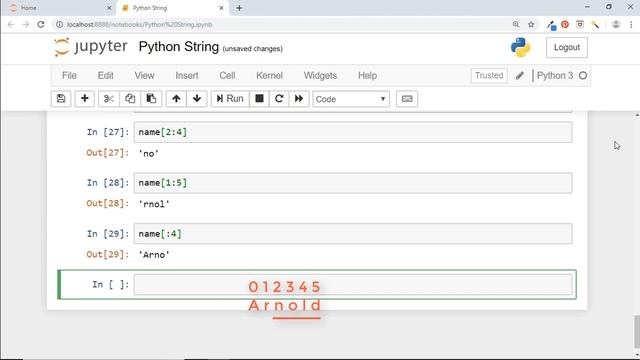Click into cell containing name[:4]
This screenshot has width=640, height=360.
tap(353, 233)
